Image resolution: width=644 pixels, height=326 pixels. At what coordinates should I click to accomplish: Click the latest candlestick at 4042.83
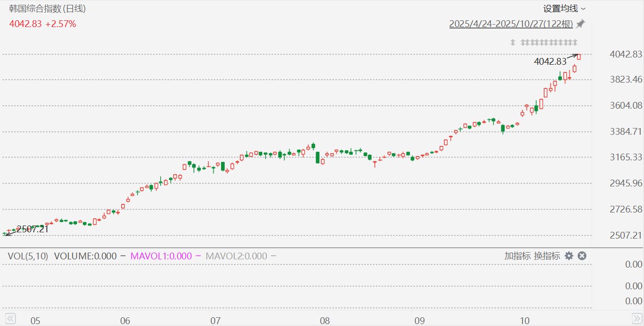coord(579,57)
